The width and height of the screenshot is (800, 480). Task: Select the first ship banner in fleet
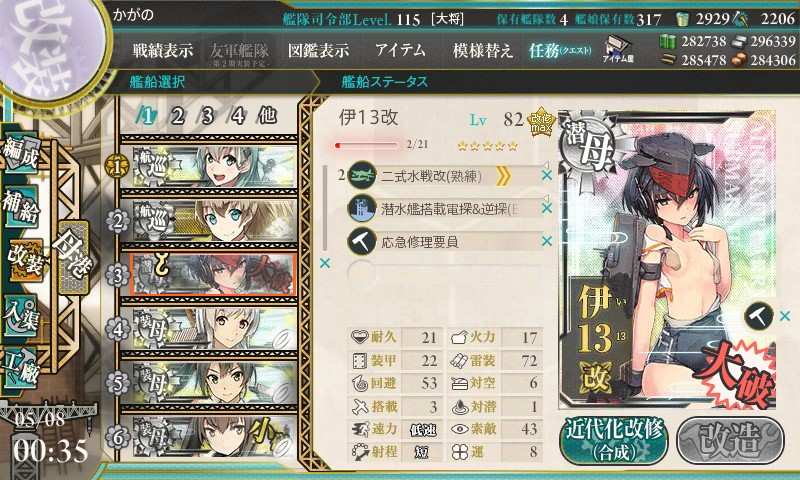point(214,166)
